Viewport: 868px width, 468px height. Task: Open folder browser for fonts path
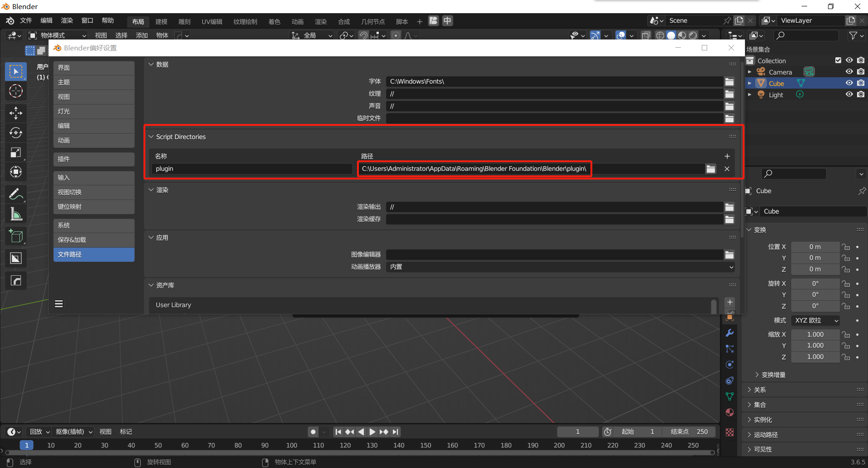pyautogui.click(x=729, y=81)
